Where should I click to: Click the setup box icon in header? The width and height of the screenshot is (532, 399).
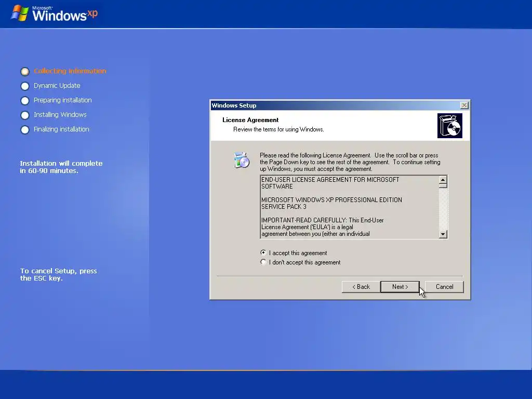(449, 126)
